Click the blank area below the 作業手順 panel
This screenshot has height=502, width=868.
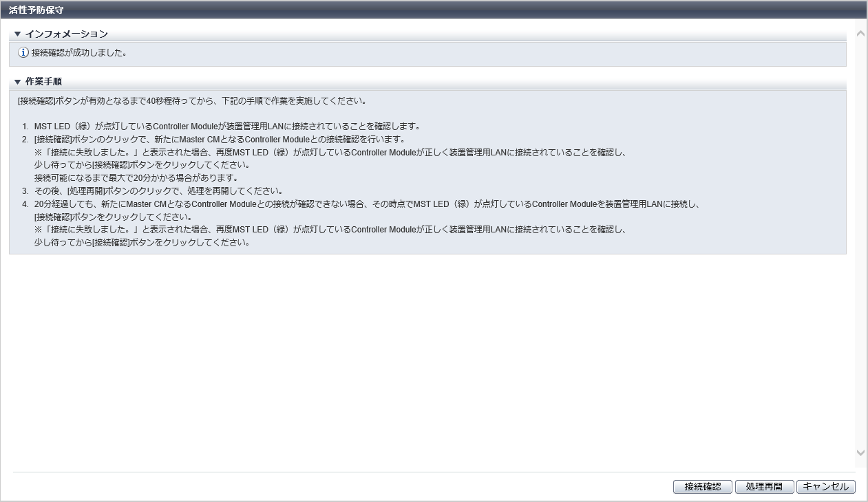[x=427, y=358]
